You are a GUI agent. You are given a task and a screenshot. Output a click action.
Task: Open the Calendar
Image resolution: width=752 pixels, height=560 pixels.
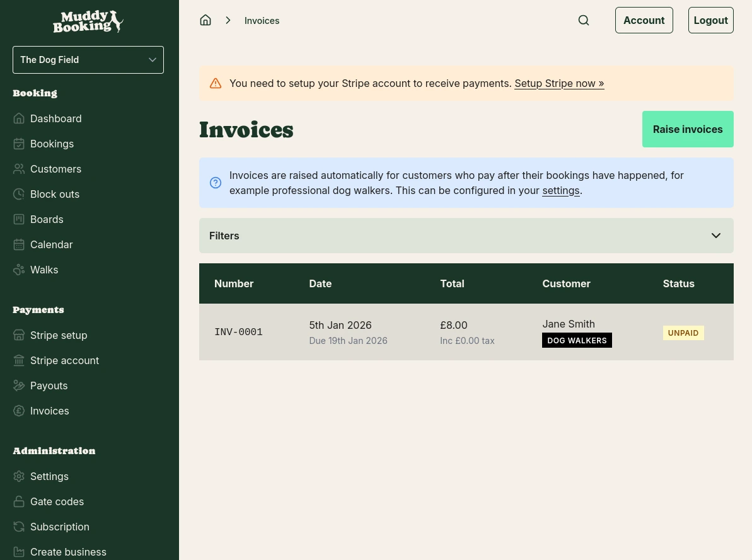click(x=51, y=244)
